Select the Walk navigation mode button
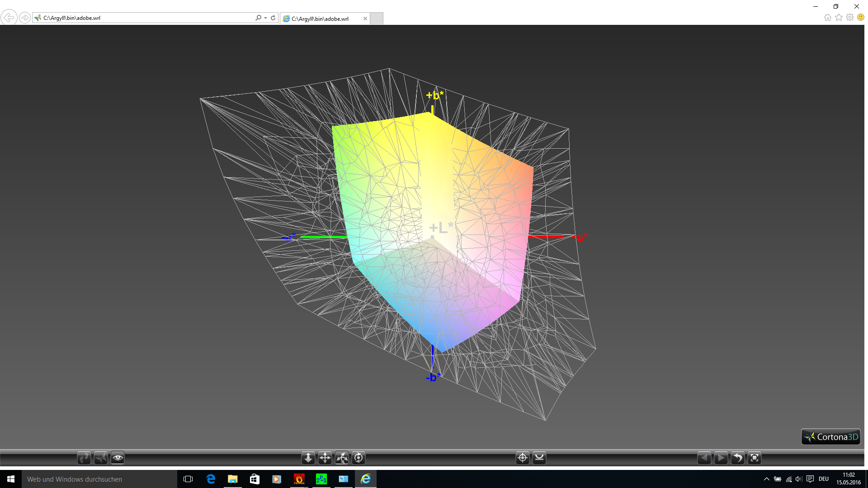The image size is (868, 488). (x=84, y=458)
